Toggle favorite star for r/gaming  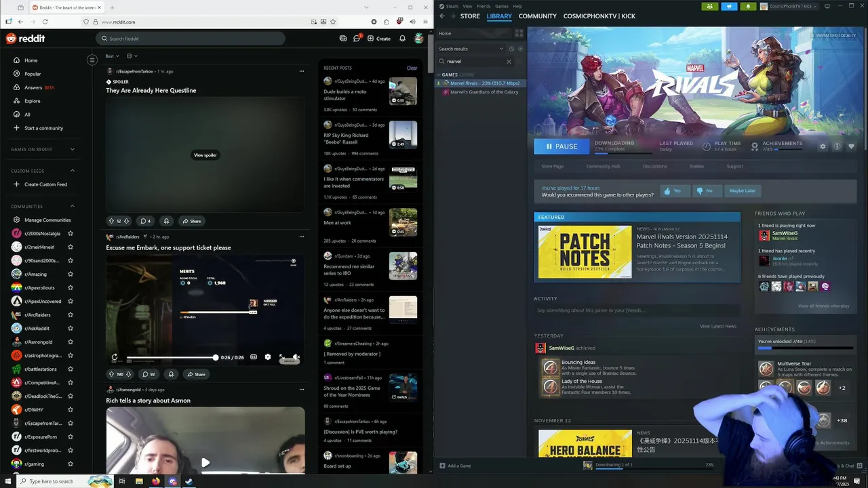coord(70,464)
